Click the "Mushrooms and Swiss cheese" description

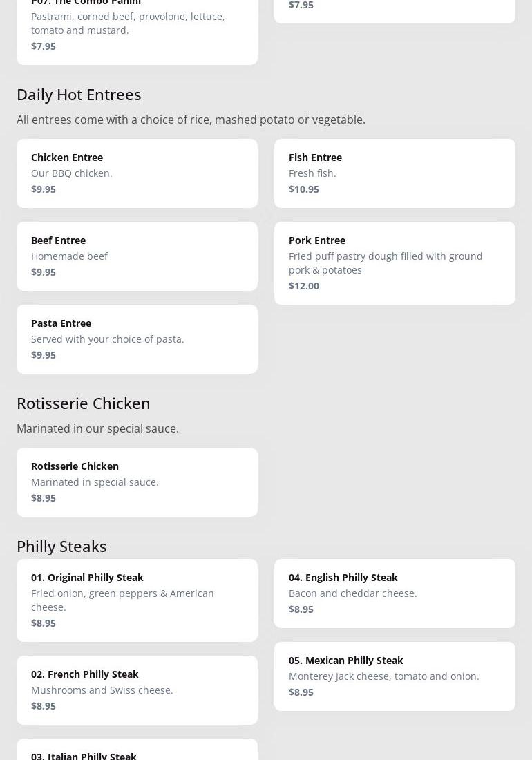[x=102, y=690]
